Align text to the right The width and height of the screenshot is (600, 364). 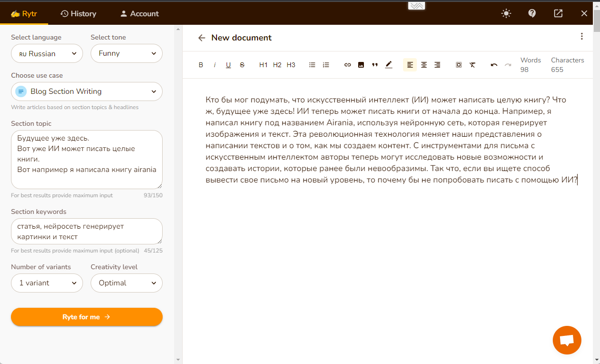tap(437, 65)
